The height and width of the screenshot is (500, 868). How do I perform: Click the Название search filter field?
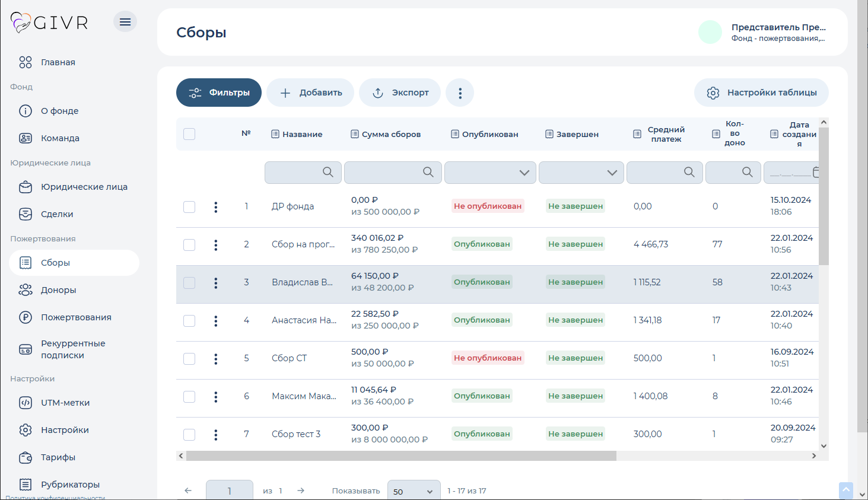[x=303, y=173]
